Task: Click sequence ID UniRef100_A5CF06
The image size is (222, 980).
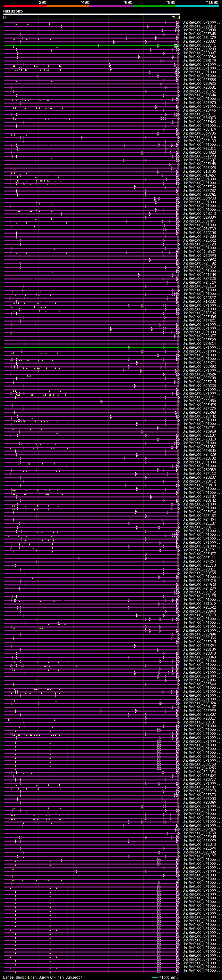Action: (199, 313)
